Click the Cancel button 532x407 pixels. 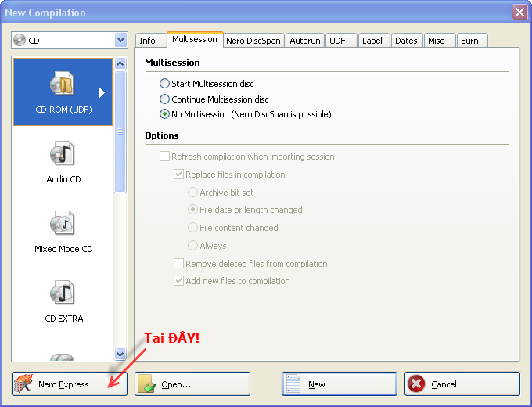pos(462,384)
